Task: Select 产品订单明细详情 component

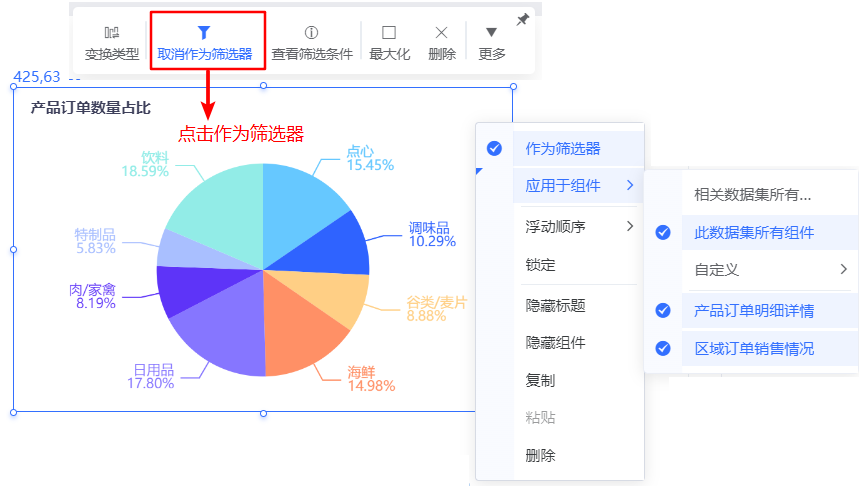Action: click(x=770, y=311)
